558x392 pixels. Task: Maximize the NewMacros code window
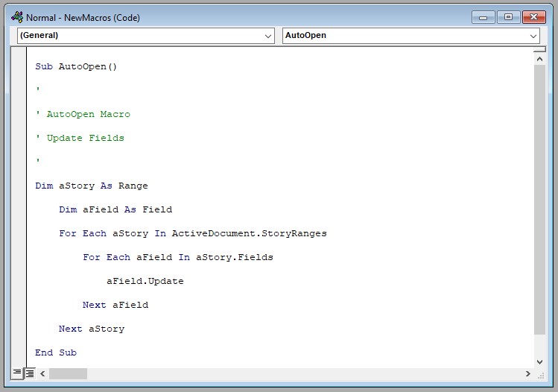[x=508, y=16]
